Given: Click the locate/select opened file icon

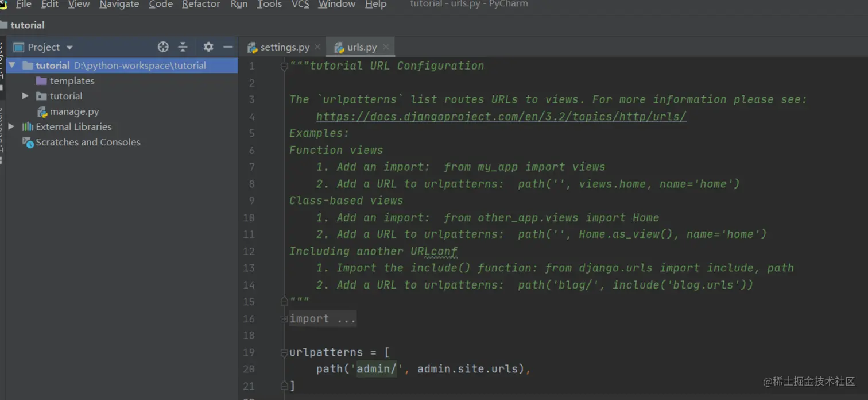Looking at the screenshot, I should coord(163,47).
